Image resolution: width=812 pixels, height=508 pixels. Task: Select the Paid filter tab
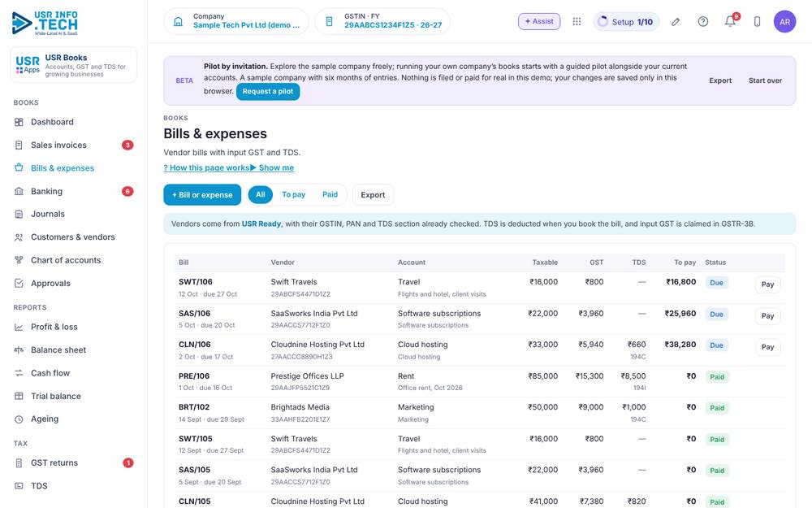[x=330, y=194]
